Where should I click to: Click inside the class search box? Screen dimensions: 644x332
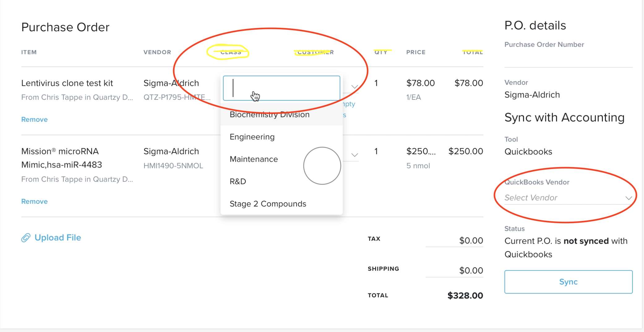click(281, 88)
